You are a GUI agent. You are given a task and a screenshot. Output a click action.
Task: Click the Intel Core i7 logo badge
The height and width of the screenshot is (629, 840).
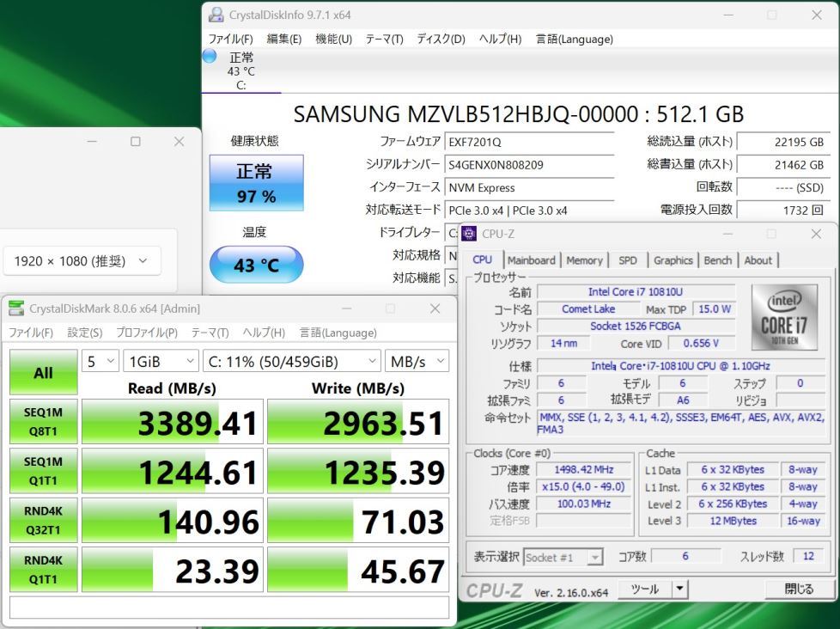[785, 317]
